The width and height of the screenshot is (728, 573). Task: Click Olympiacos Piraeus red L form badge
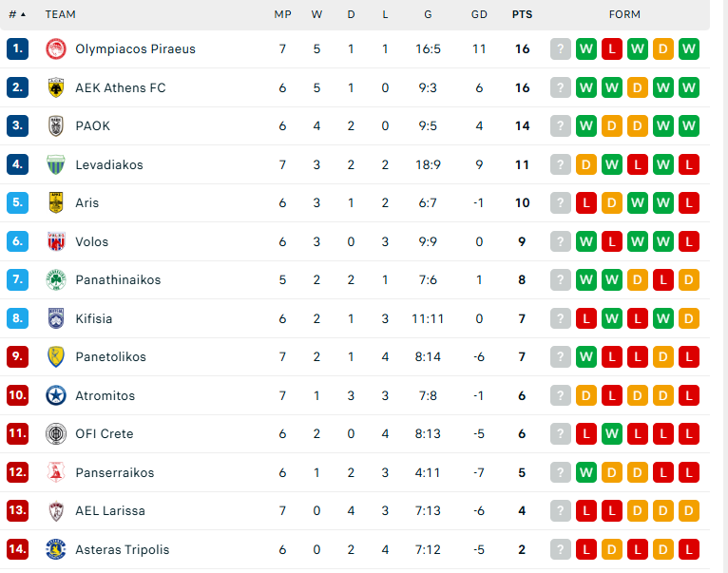click(x=612, y=49)
